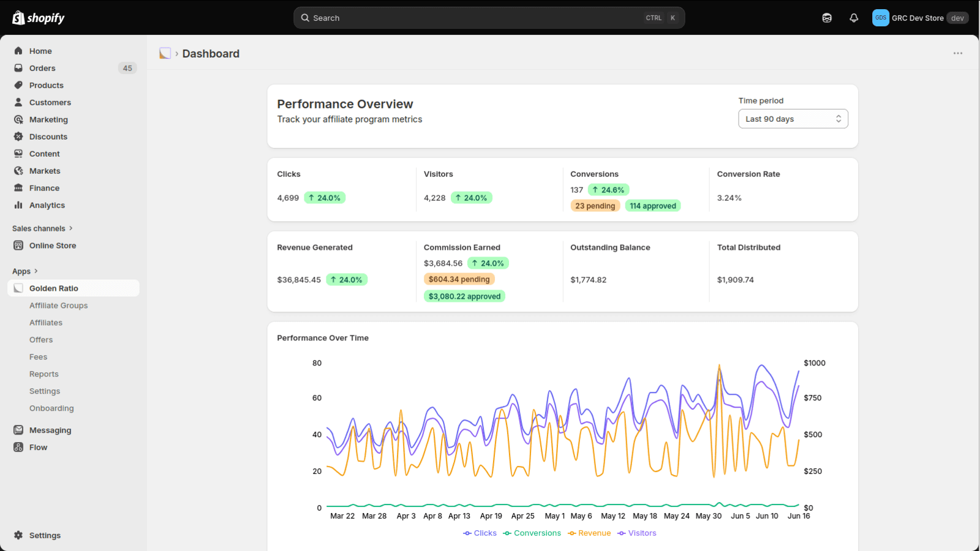Image resolution: width=980 pixels, height=551 pixels.
Task: Expand the Apps section in the sidebar
Action: click(x=25, y=271)
